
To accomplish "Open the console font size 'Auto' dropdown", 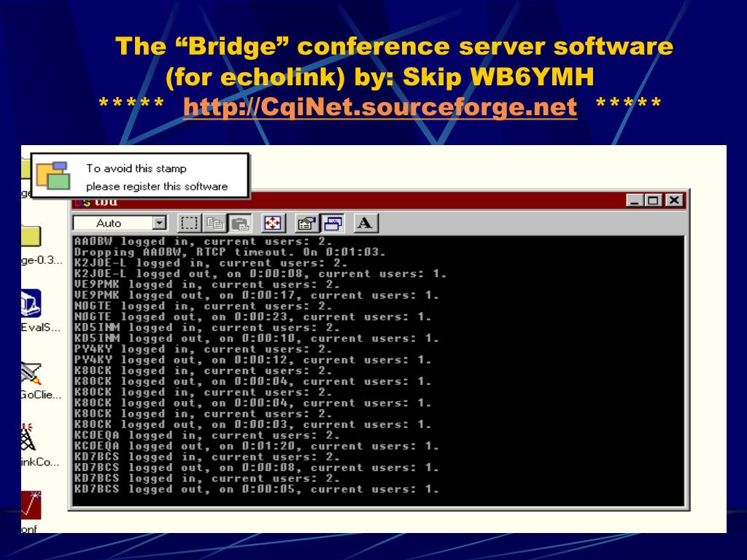I will click(x=120, y=223).
